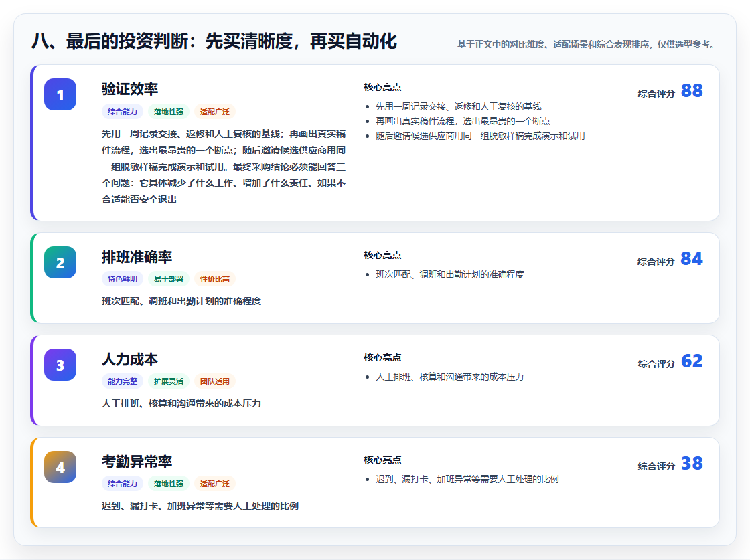750x560 pixels.
Task: Click the 核心亮点 heading in 考勤异常率 card
Action: coord(382,460)
